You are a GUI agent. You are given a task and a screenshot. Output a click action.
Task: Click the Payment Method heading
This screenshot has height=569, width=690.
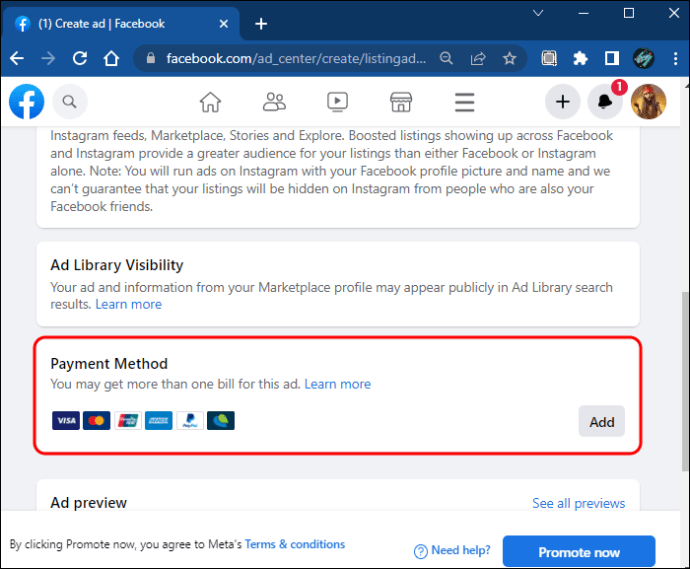coord(109,363)
